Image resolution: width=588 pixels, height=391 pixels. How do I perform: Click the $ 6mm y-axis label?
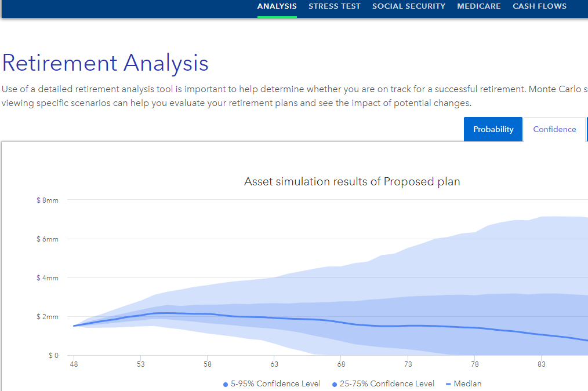click(x=48, y=239)
